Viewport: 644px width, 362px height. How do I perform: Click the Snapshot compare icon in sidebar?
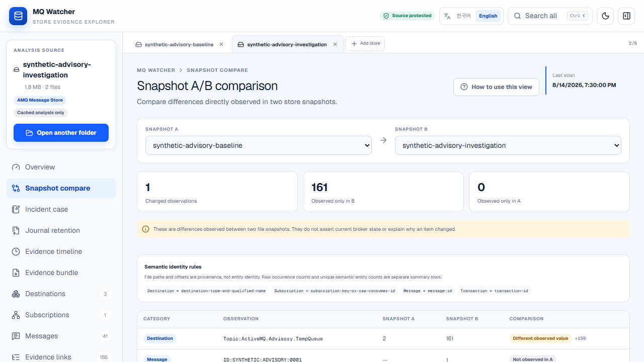(x=16, y=188)
